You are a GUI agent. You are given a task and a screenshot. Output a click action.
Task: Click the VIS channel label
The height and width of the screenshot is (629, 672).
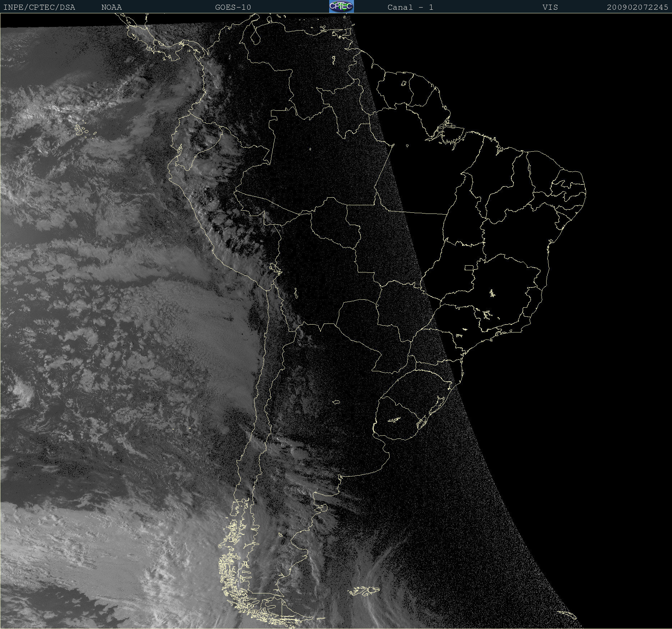(550, 7)
